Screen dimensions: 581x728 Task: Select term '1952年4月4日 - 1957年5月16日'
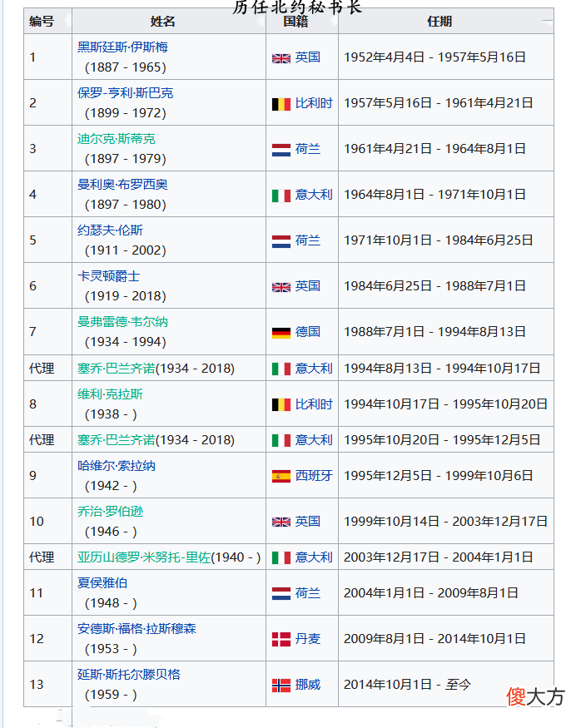tap(435, 57)
